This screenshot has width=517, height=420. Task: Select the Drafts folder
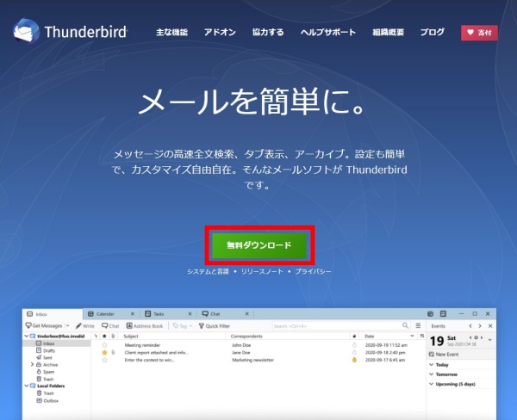click(46, 350)
